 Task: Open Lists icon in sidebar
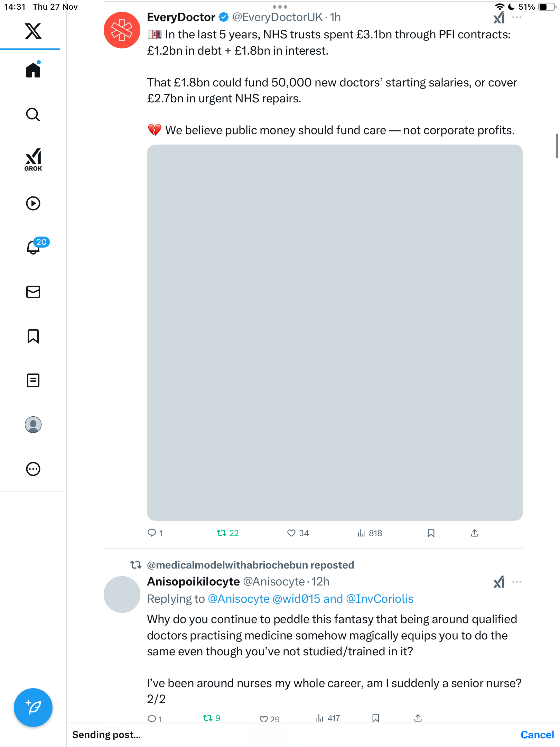(33, 380)
